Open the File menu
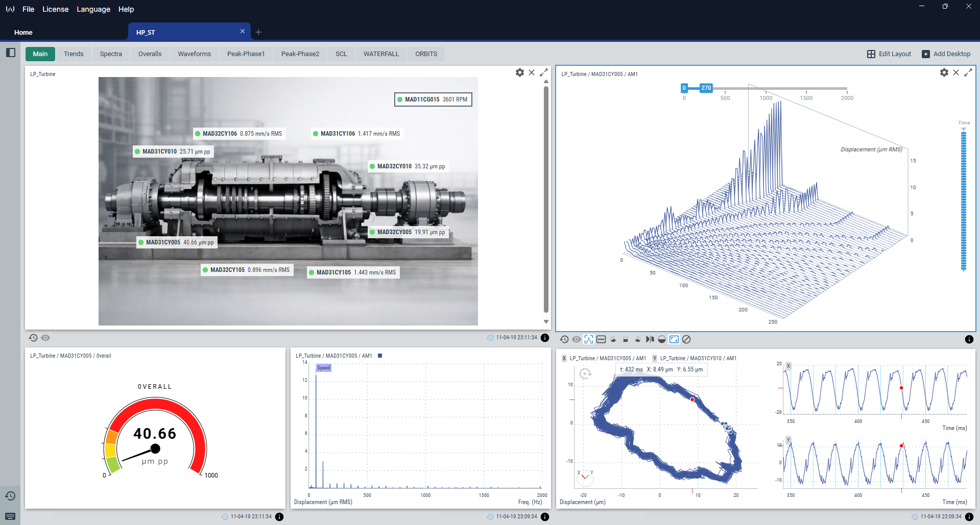Image resolution: width=980 pixels, height=525 pixels. [x=28, y=9]
